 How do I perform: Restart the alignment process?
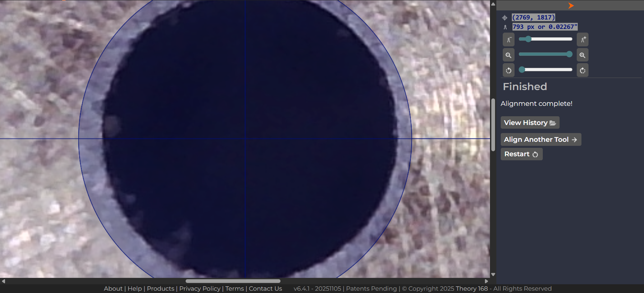point(521,154)
